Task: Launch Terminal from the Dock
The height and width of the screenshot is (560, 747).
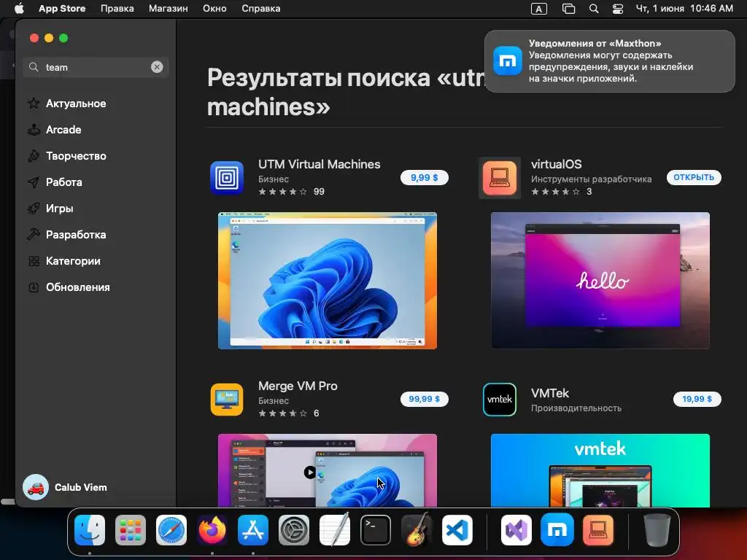Action: [376, 530]
